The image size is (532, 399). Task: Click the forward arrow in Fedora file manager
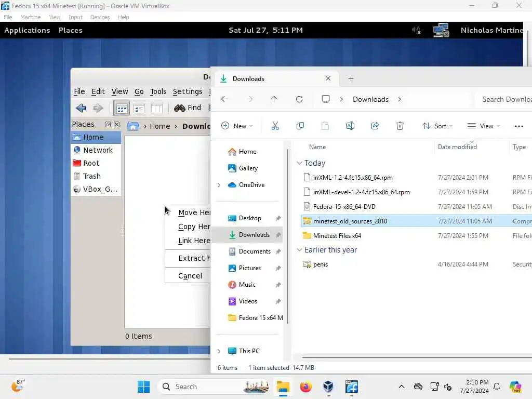[98, 108]
